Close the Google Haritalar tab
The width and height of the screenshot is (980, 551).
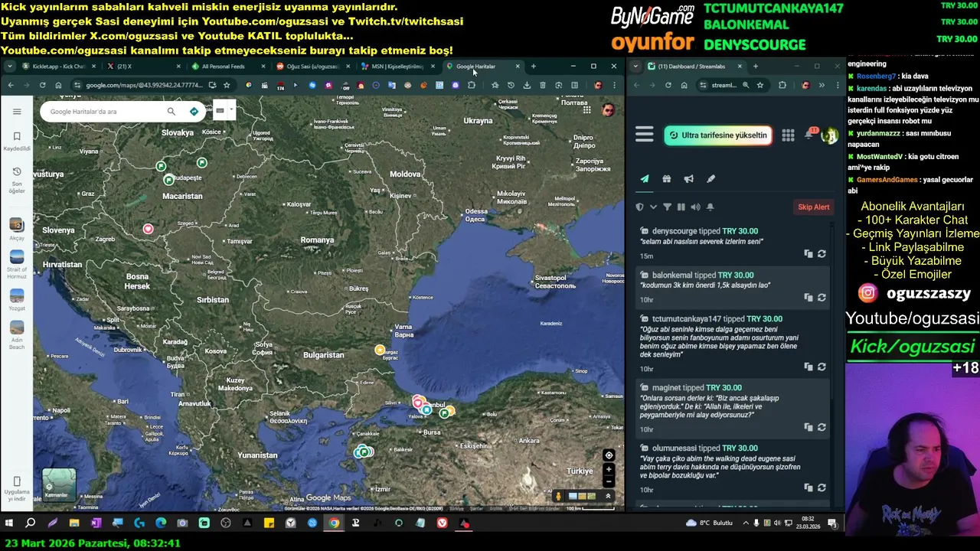point(517,67)
